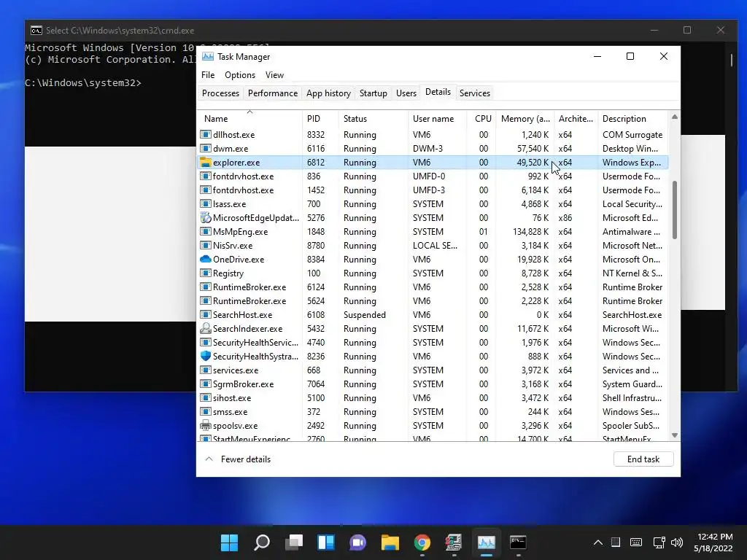Screen dimensions: 747x560
Task: Select the MsMpEng.exe process
Action: click(x=433, y=232)
